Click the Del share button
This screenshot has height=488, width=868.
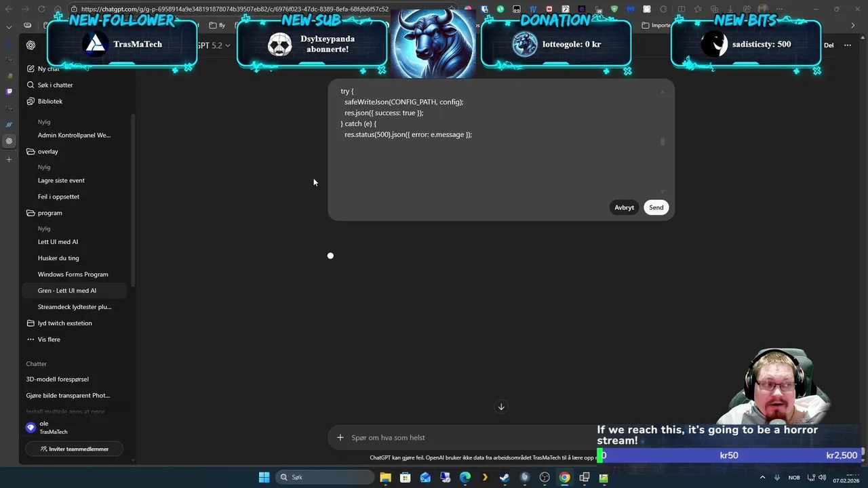[x=829, y=45]
